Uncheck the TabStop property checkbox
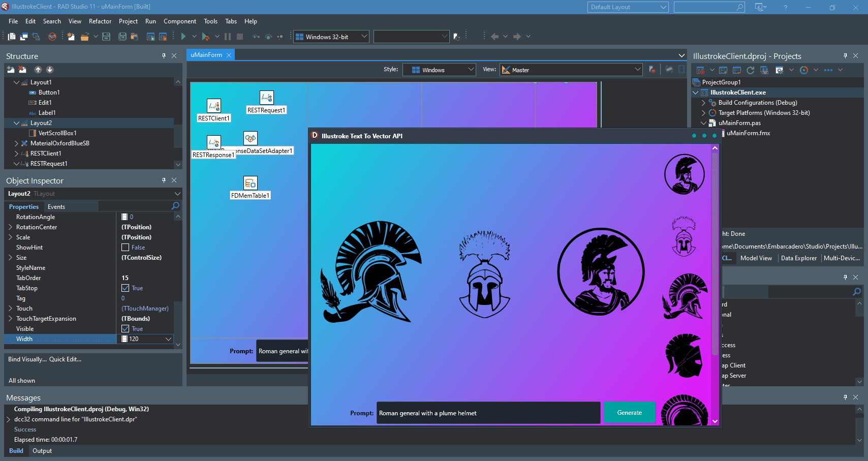868x461 pixels. point(125,288)
